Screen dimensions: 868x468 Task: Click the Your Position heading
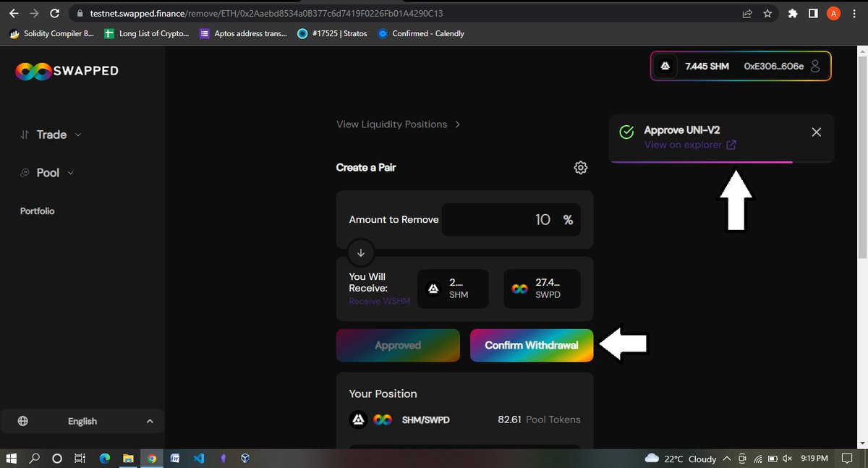click(x=383, y=393)
